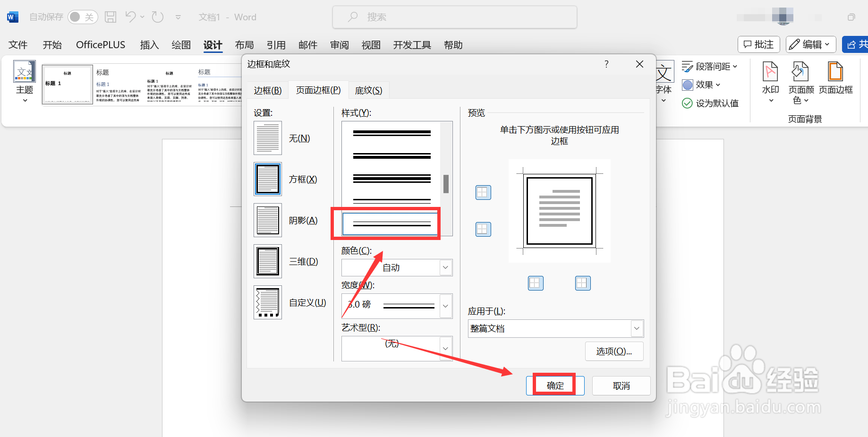Select the topmost thick double-line style
The width and height of the screenshot is (868, 437).
click(x=392, y=133)
